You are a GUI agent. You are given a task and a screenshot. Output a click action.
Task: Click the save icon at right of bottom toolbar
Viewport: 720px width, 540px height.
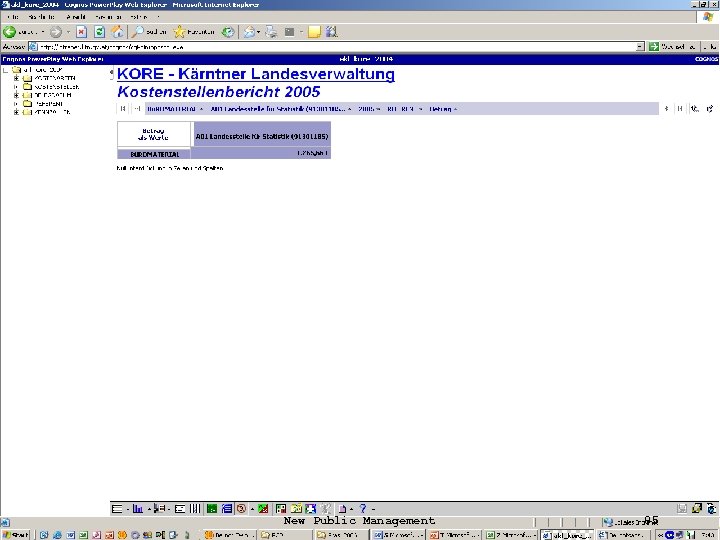point(682,508)
